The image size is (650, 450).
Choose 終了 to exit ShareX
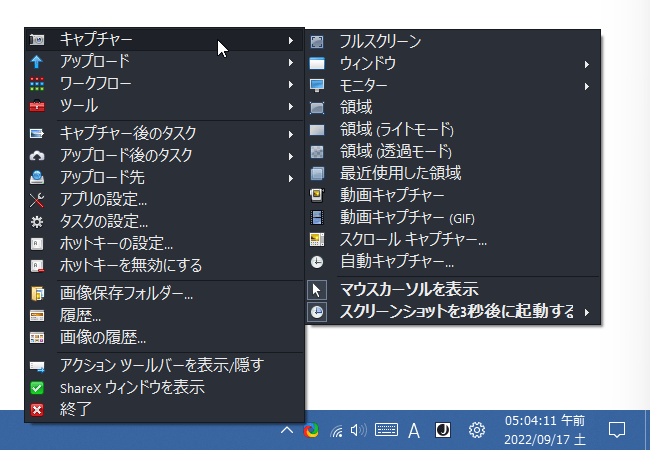coord(165,410)
